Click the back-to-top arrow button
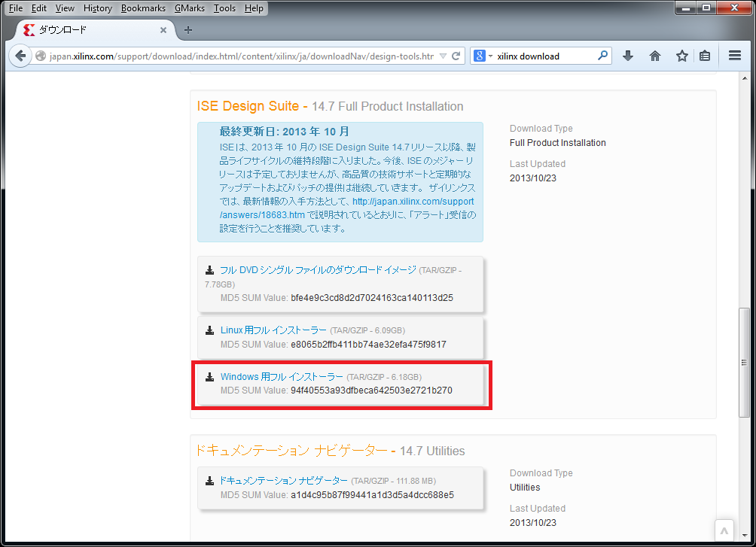 click(x=724, y=530)
